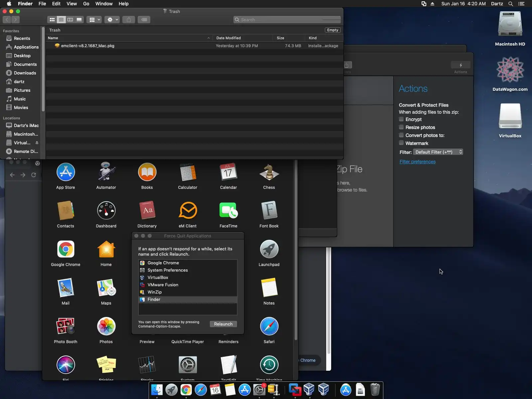Open the gear action menu in the Trash toolbar

[x=112, y=20]
